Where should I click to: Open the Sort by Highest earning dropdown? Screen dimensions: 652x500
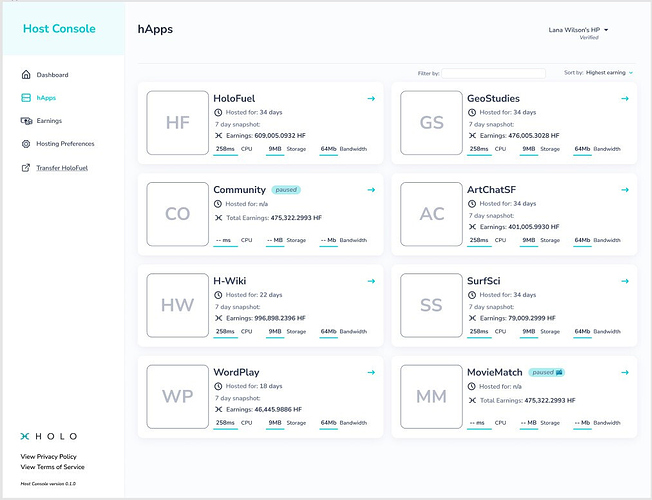tap(610, 72)
